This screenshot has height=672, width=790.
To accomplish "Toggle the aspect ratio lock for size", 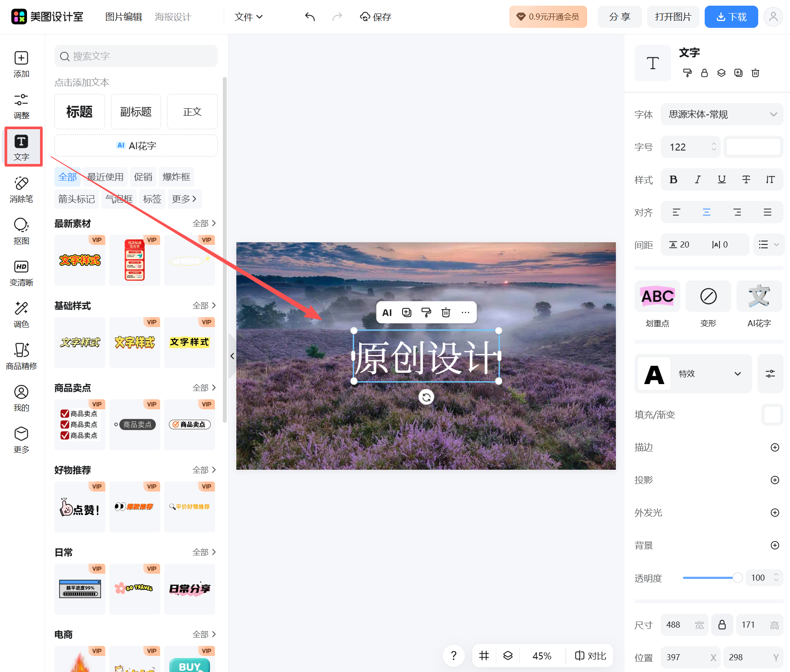I will pos(722,625).
